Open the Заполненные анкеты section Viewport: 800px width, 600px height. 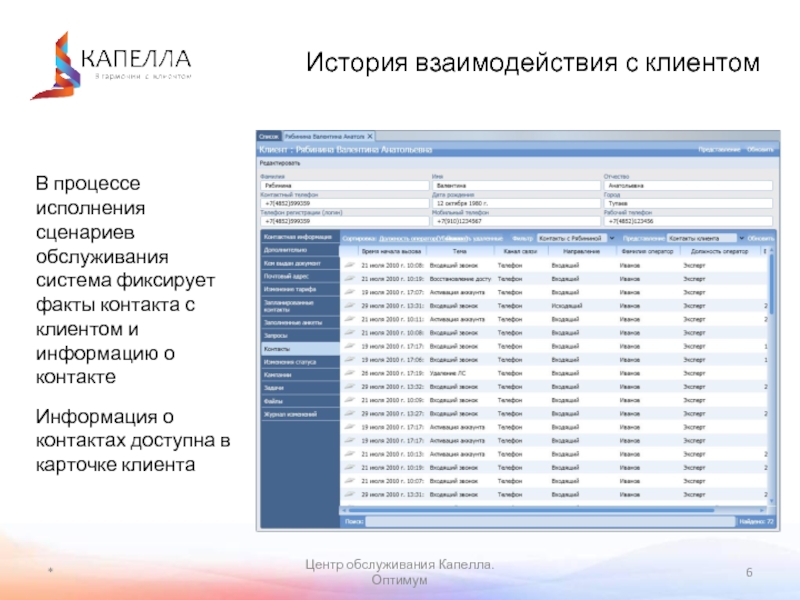point(300,322)
